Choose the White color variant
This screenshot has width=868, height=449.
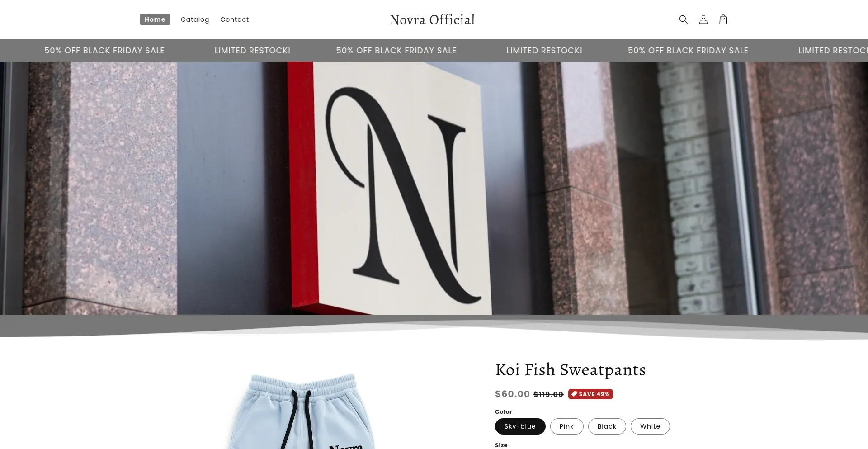coord(650,426)
